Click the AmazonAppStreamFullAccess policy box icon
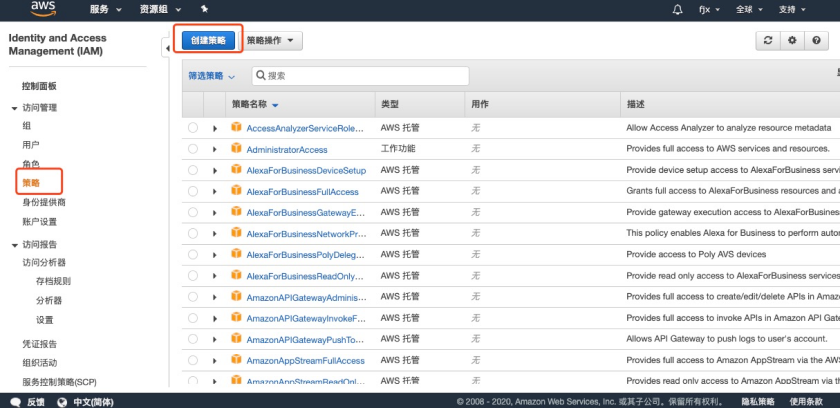Viewport: 840px width, 408px height. tap(236, 359)
